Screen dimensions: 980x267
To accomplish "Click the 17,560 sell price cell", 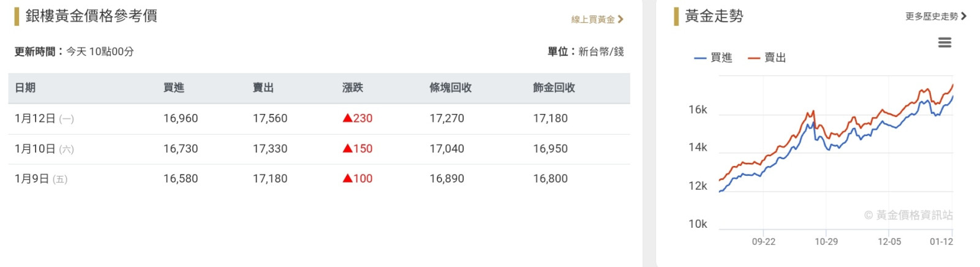I will click(x=270, y=118).
